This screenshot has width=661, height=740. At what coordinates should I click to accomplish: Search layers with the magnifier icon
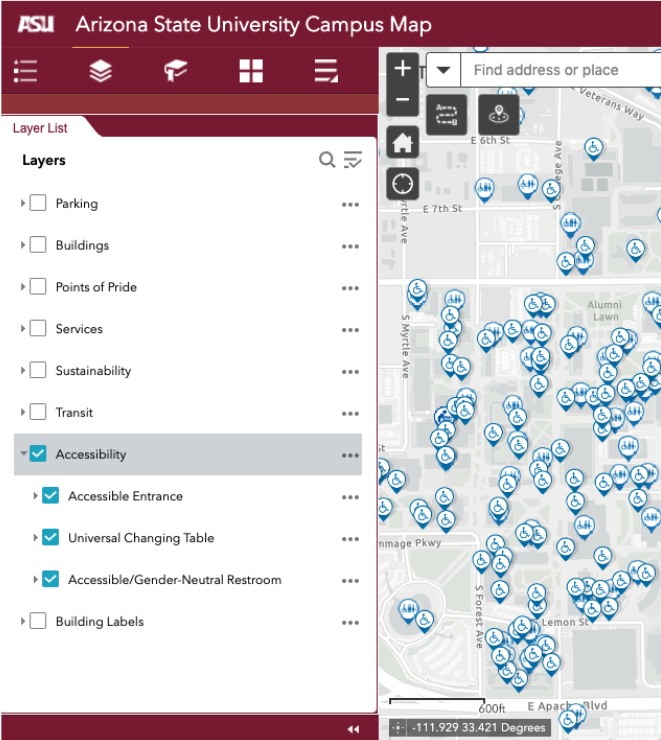327,160
